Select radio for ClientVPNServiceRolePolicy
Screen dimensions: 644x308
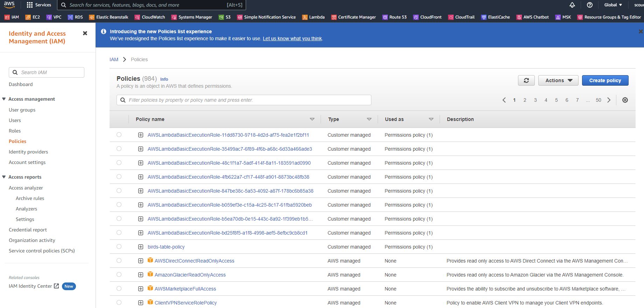119,302
